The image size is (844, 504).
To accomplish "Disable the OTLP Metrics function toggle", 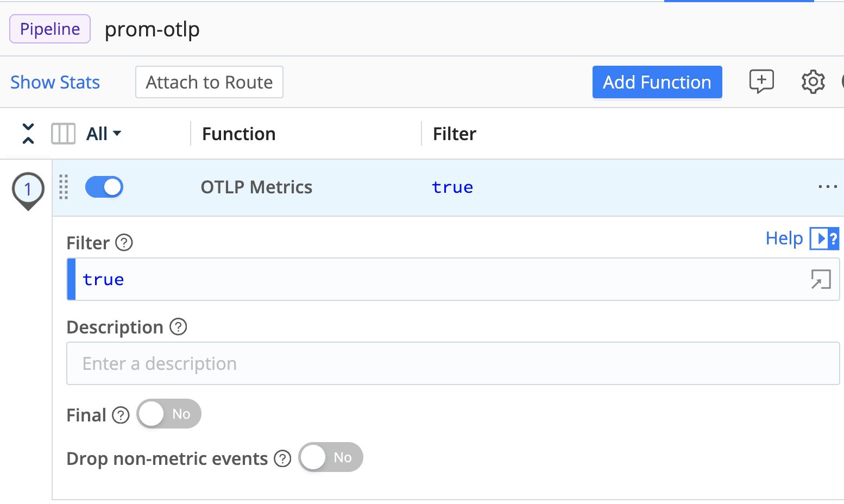I will point(104,187).
